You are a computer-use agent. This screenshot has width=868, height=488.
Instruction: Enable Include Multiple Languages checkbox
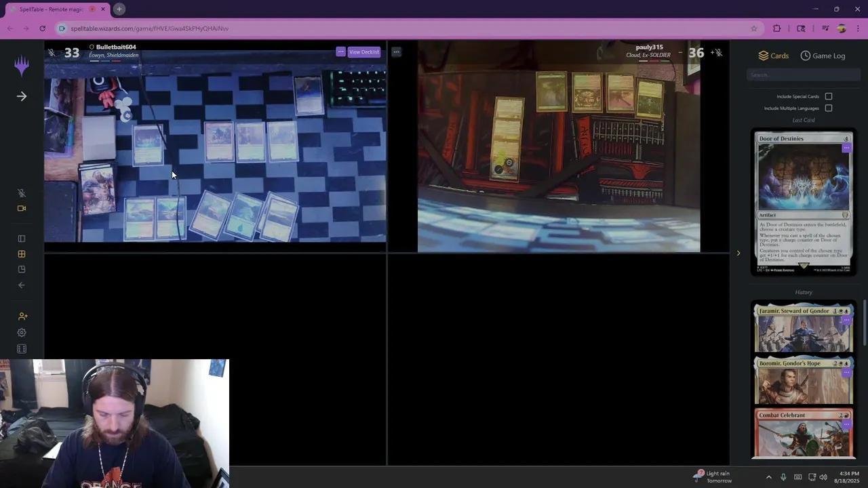[829, 108]
